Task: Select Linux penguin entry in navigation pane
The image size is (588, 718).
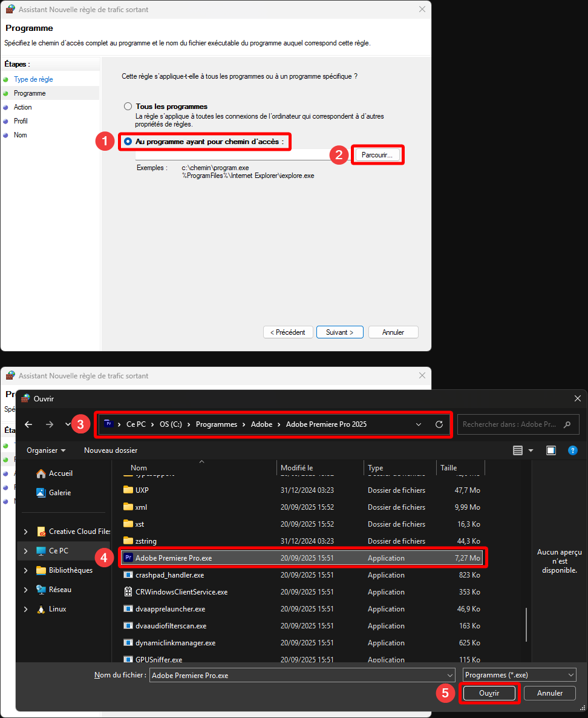Action: [51, 609]
